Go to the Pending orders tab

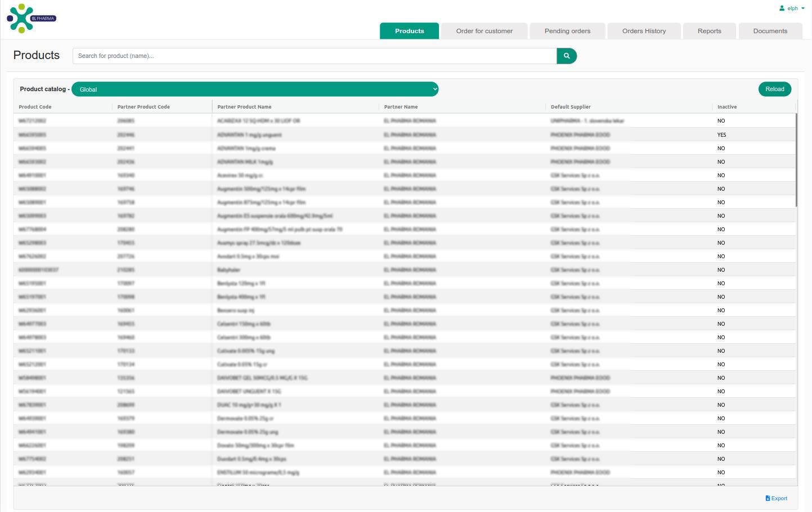click(567, 31)
